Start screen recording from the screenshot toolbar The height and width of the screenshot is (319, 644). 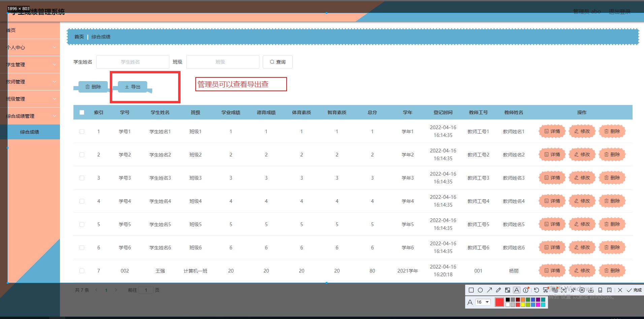[x=582, y=290]
